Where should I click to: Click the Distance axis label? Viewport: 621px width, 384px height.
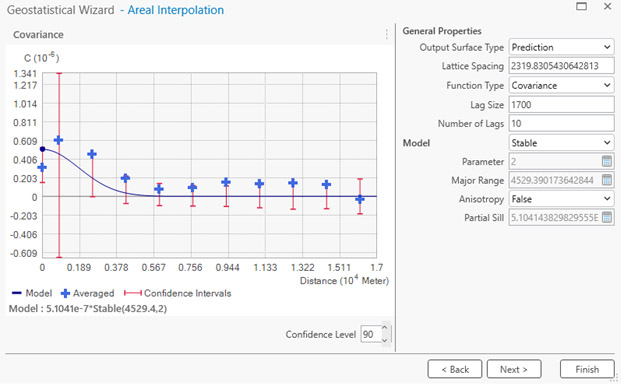344,280
